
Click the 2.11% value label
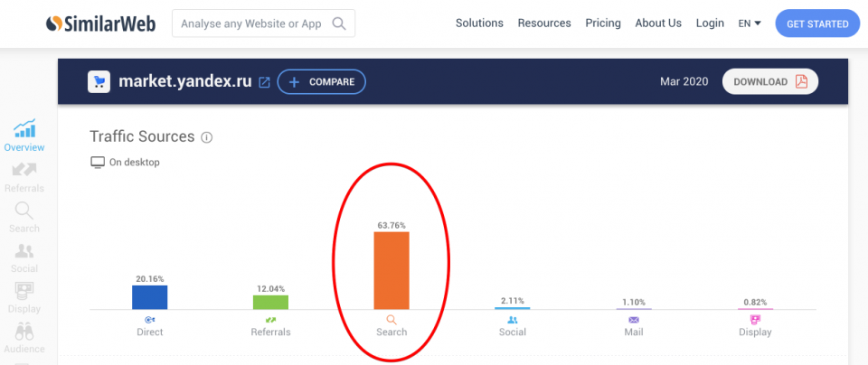click(513, 300)
